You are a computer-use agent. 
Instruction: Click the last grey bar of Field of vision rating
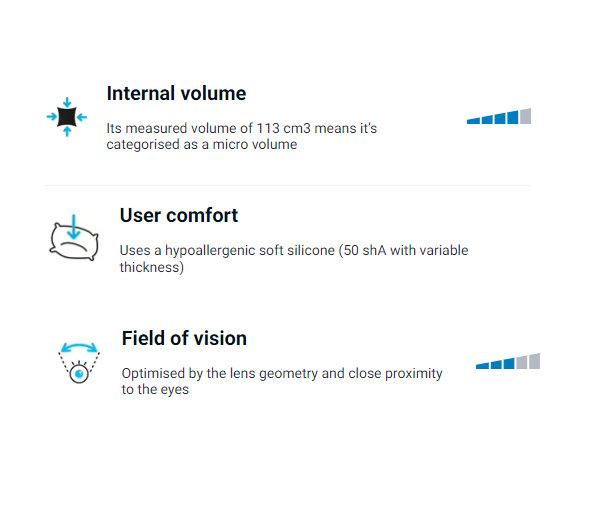535,360
